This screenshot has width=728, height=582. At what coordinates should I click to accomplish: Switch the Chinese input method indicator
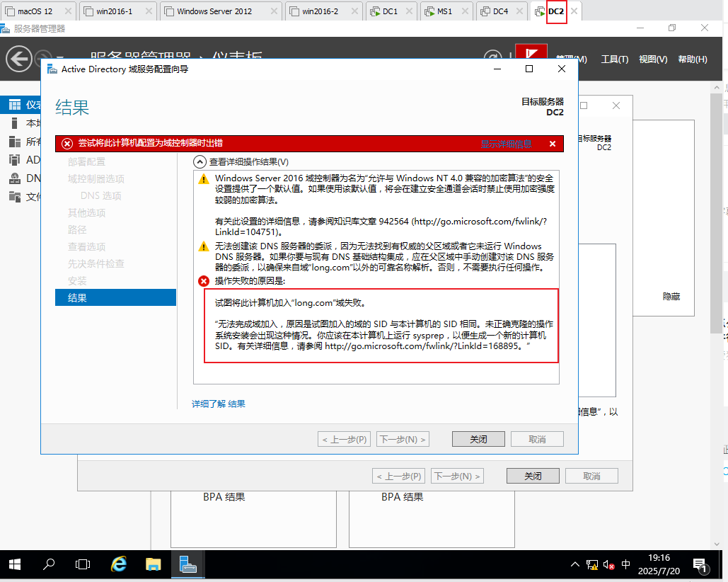(626, 564)
